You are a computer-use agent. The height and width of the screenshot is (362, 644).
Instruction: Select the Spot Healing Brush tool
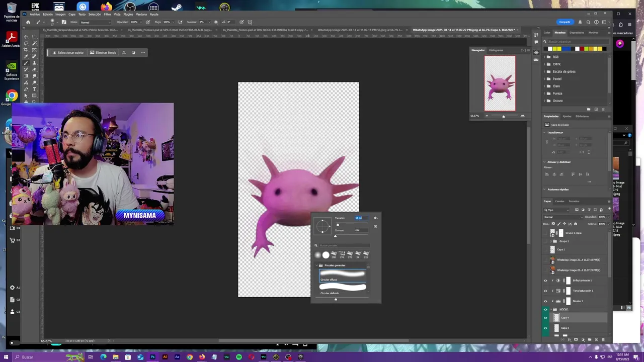[x=34, y=56]
